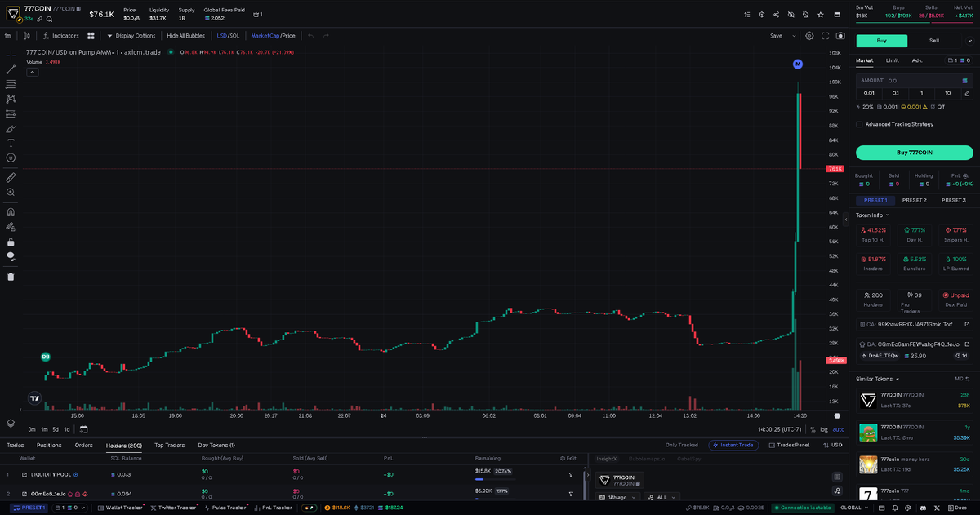Toggle USD/SOL currency display

[228, 36]
